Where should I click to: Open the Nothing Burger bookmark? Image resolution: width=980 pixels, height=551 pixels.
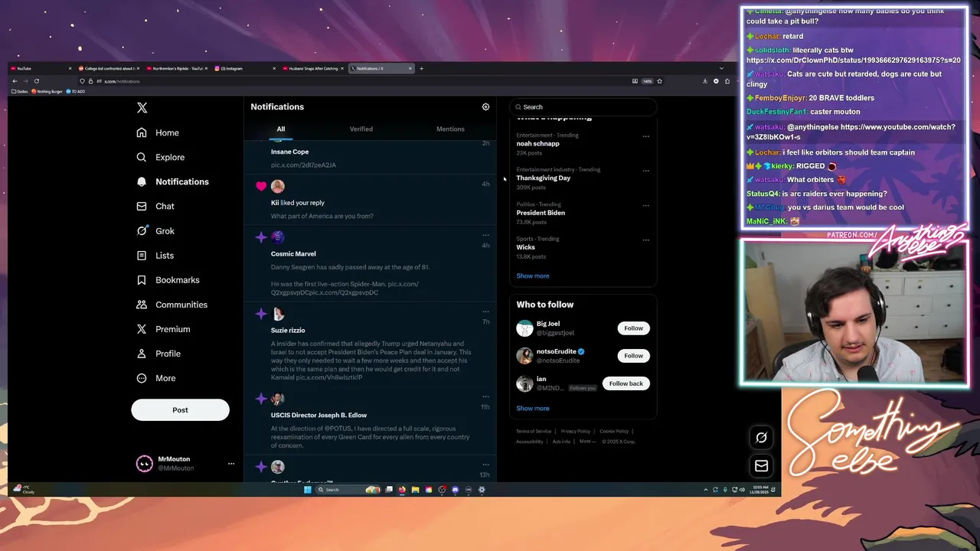47,92
